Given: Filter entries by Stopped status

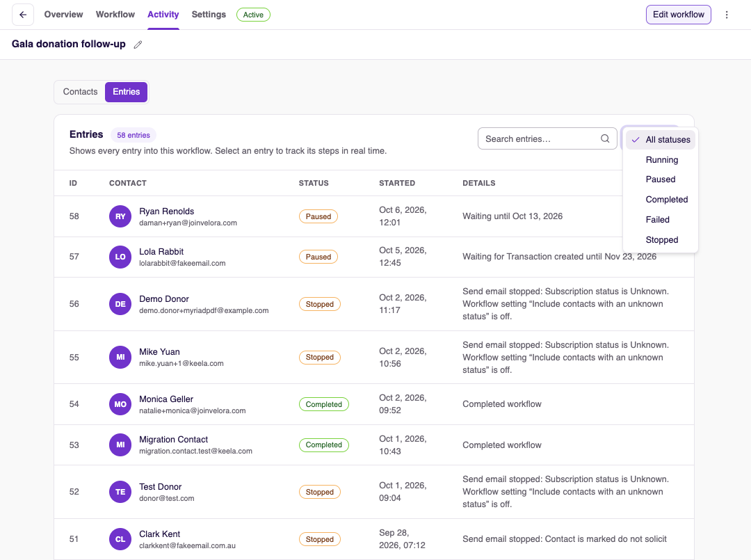Looking at the screenshot, I should [x=661, y=239].
